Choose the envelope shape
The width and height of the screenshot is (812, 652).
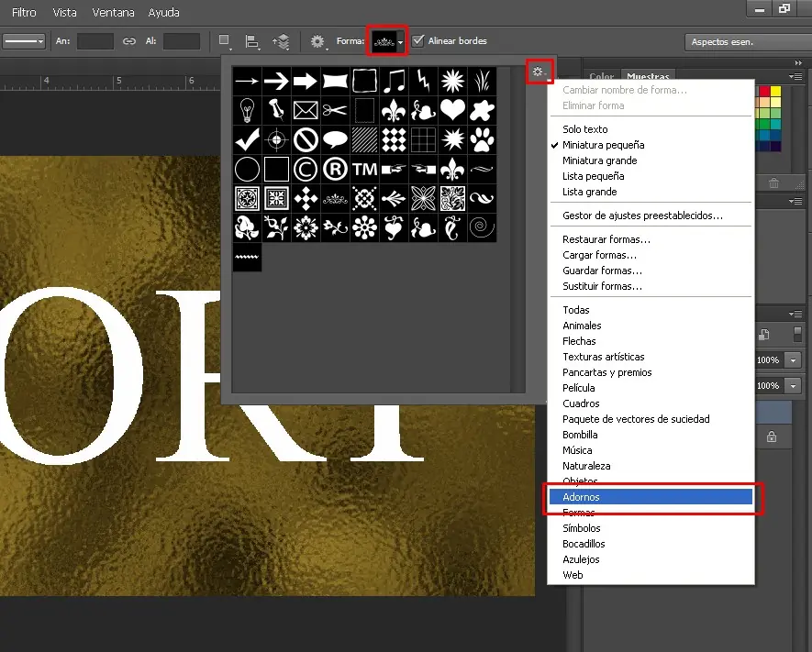coord(306,110)
